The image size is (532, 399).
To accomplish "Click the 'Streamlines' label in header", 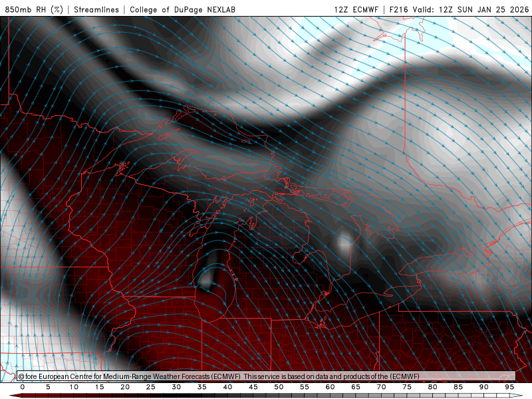I will pos(96,9).
